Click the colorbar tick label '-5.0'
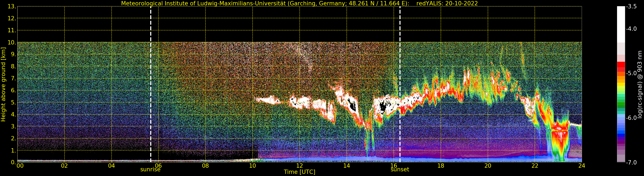This screenshot has width=644, height=176. [x=631, y=73]
